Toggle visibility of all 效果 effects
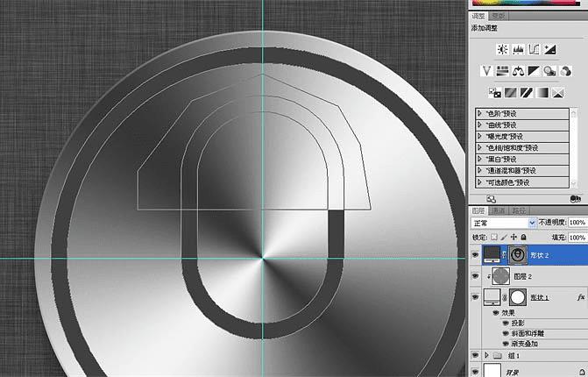588x377 pixels. click(496, 312)
